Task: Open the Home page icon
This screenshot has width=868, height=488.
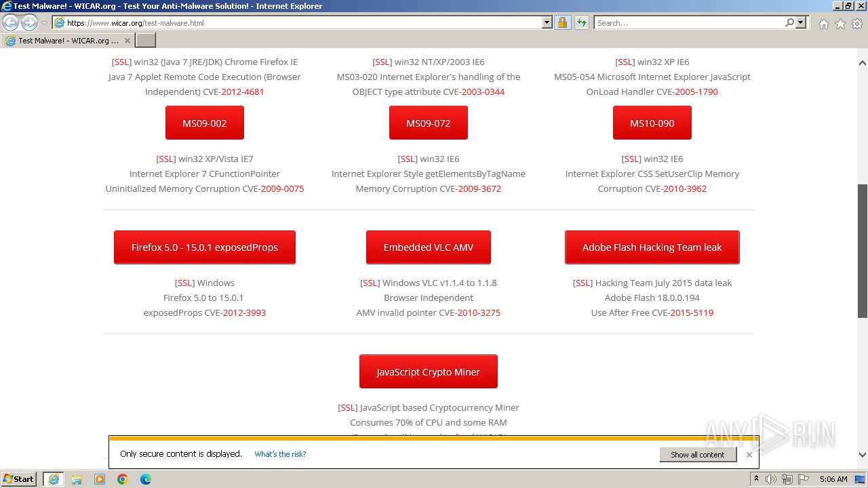Action: (823, 24)
